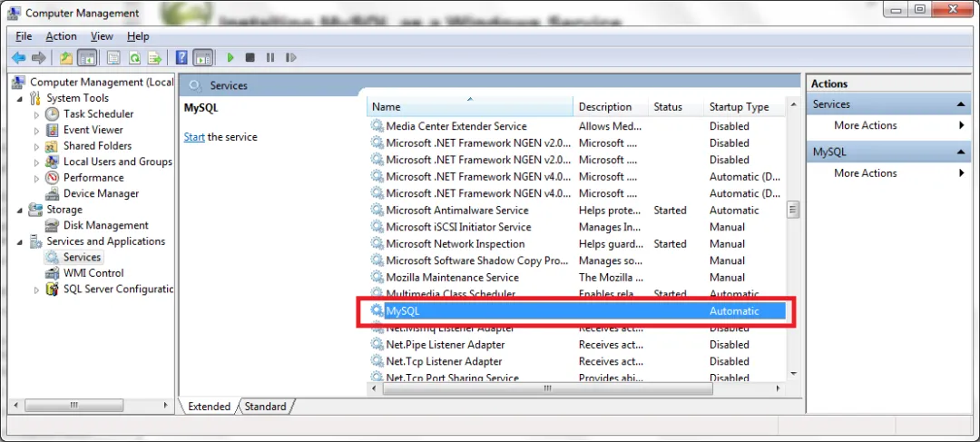This screenshot has width=980, height=442.
Task: Click the Storage label in tree
Action: click(64, 210)
